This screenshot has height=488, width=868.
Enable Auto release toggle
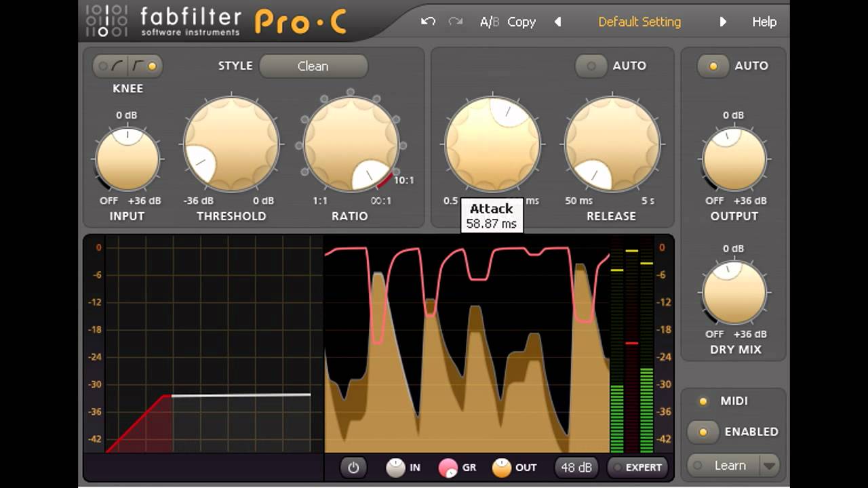click(591, 66)
